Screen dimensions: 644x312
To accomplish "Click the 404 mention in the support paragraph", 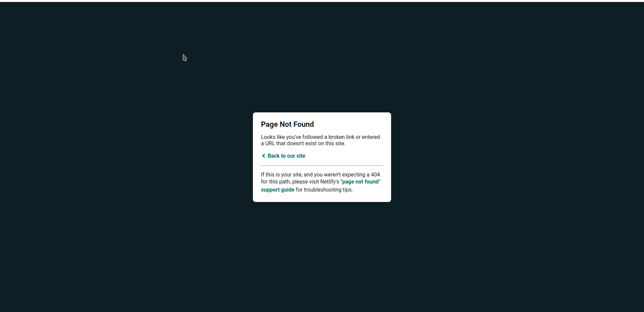I will tap(376, 174).
